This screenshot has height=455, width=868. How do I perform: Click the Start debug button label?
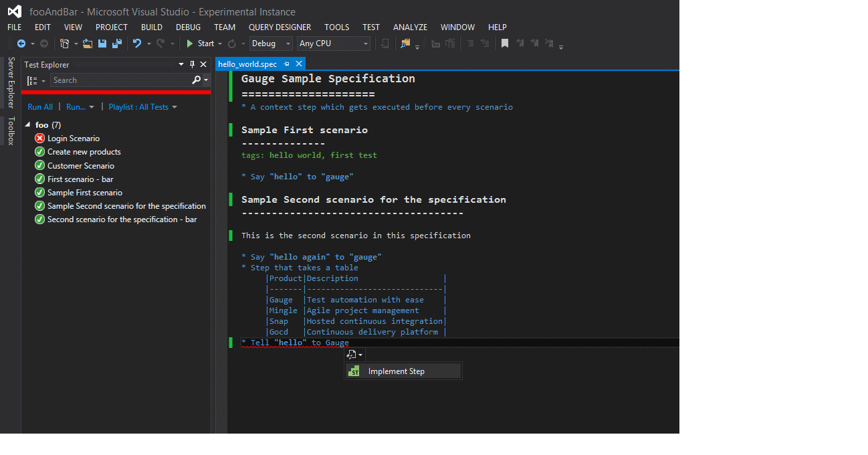206,43
